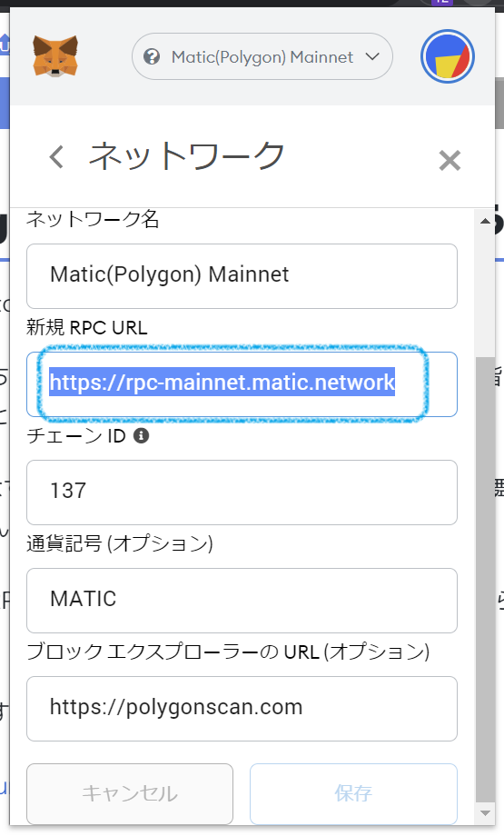Close the network settings with X
The width and height of the screenshot is (504, 836).
click(450, 160)
